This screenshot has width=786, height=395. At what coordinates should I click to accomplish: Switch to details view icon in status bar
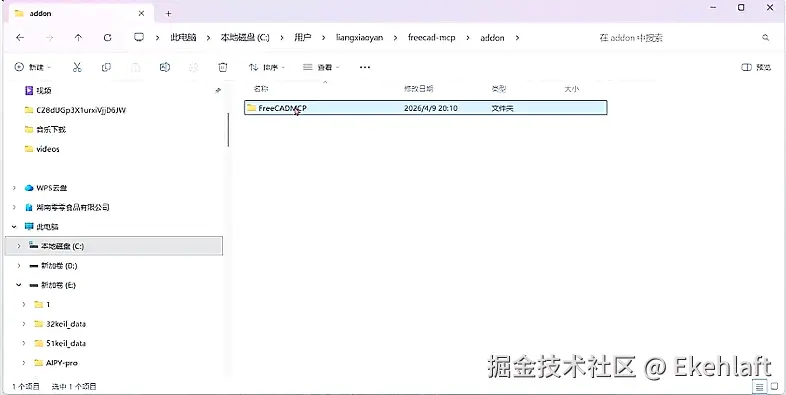pyautogui.click(x=759, y=386)
